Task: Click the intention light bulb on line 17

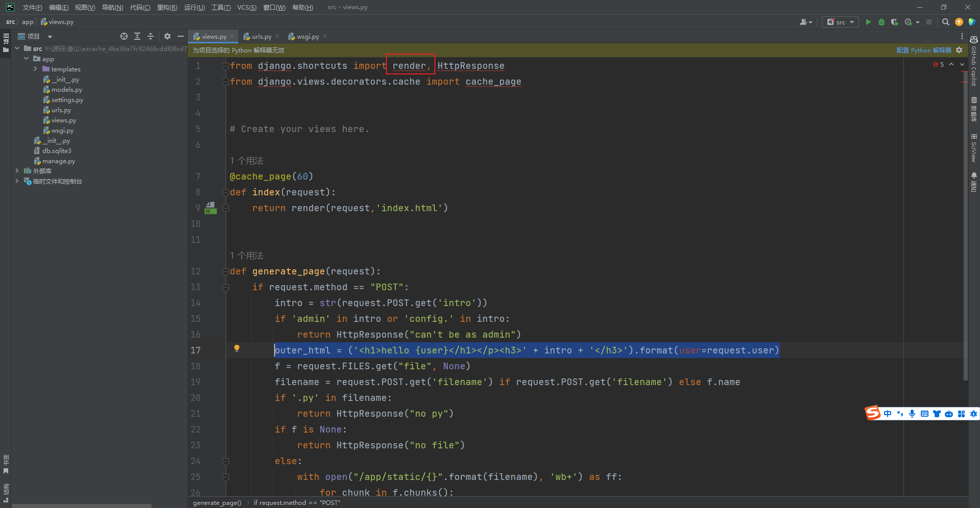Action: pos(236,348)
